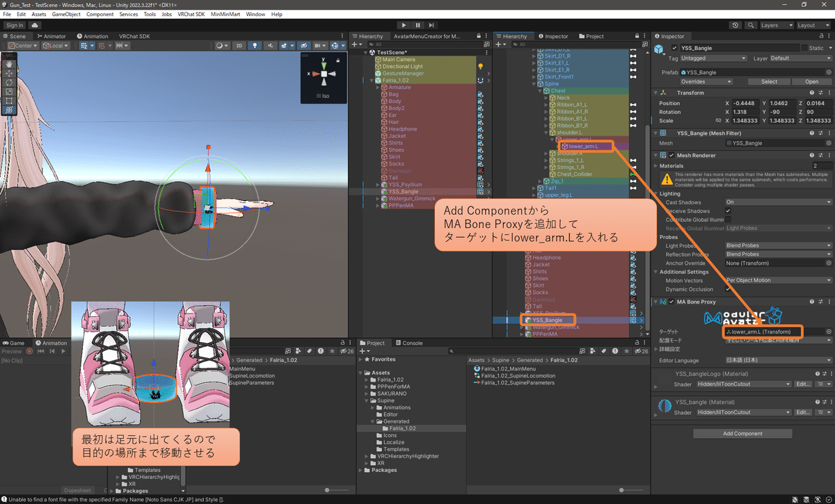Image resolution: width=835 pixels, height=504 pixels.
Task: Open draw mode shading dropdown
Action: point(222,46)
